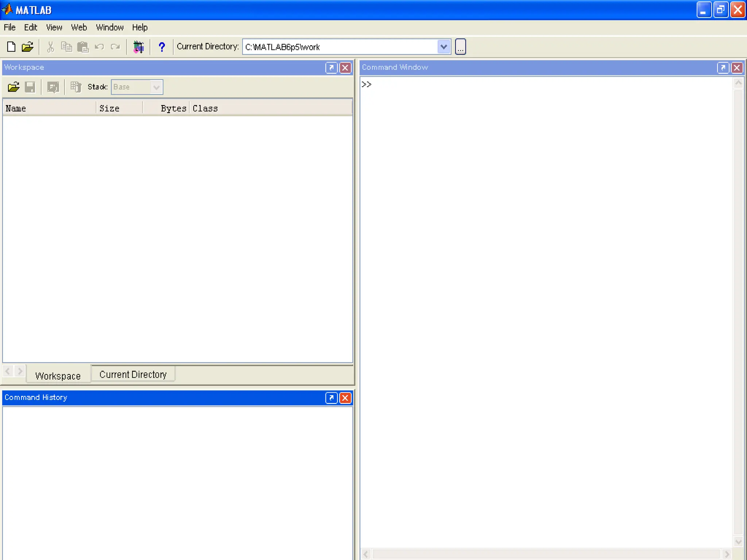
Task: Switch to the Current Directory tab
Action: 133,374
